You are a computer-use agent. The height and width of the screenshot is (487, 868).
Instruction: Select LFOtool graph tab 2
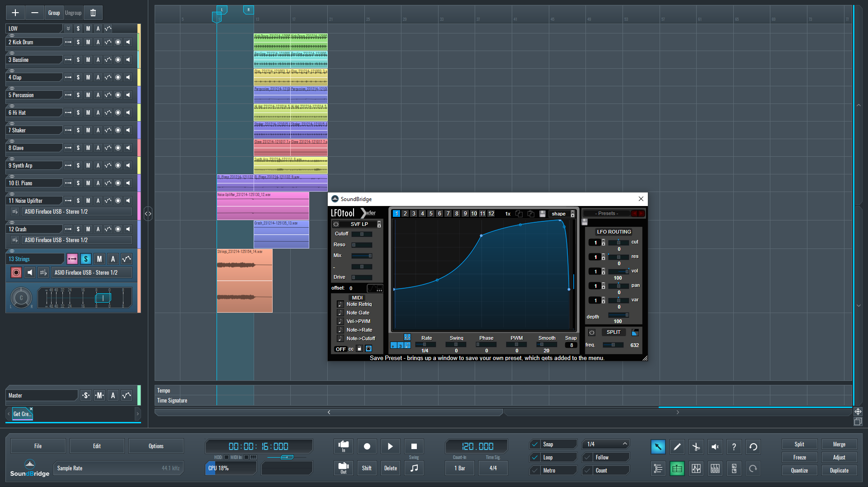pos(405,214)
